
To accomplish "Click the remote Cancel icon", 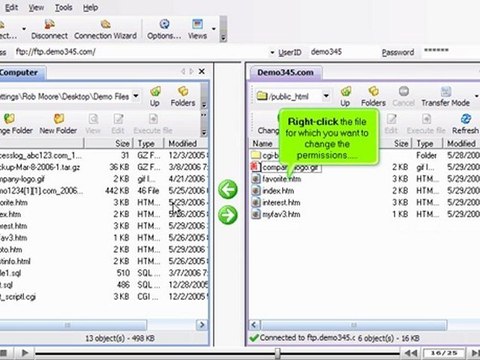I will click(404, 97).
